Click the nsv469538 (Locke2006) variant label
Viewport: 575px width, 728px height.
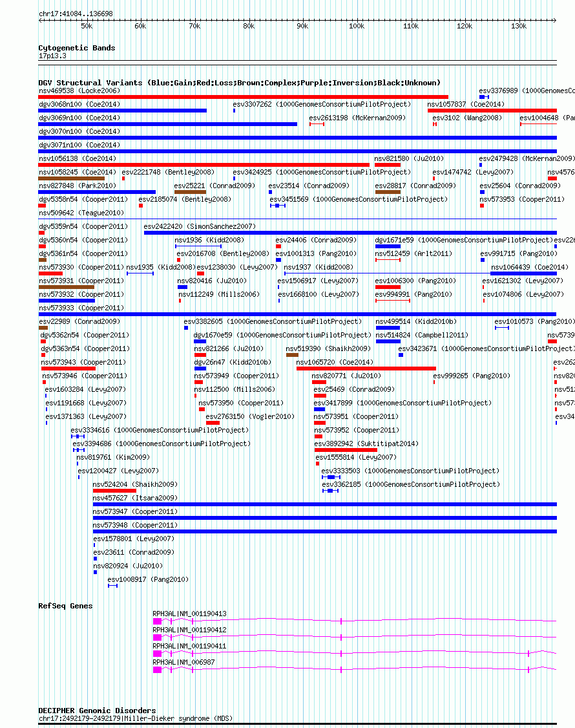coord(79,91)
